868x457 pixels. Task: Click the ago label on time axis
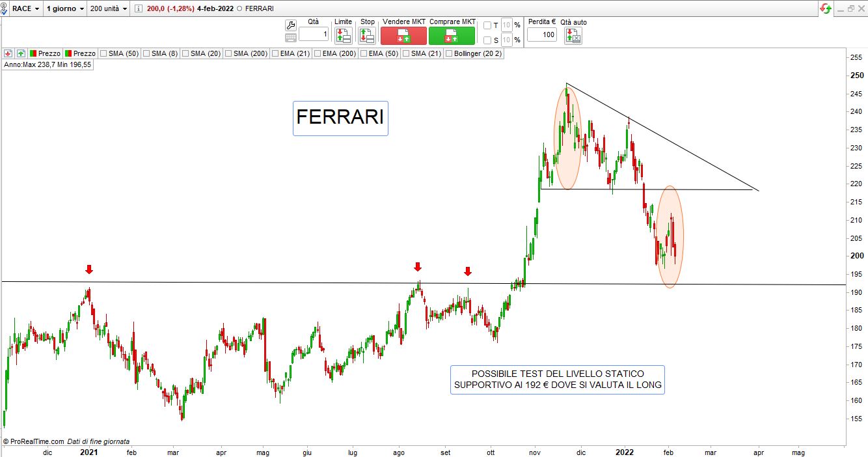[x=399, y=452]
